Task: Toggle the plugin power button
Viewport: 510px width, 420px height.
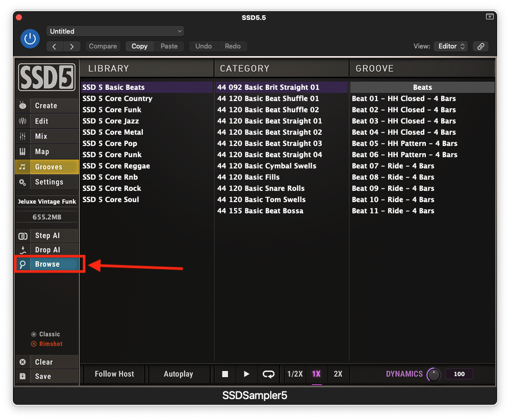Action: click(x=30, y=39)
